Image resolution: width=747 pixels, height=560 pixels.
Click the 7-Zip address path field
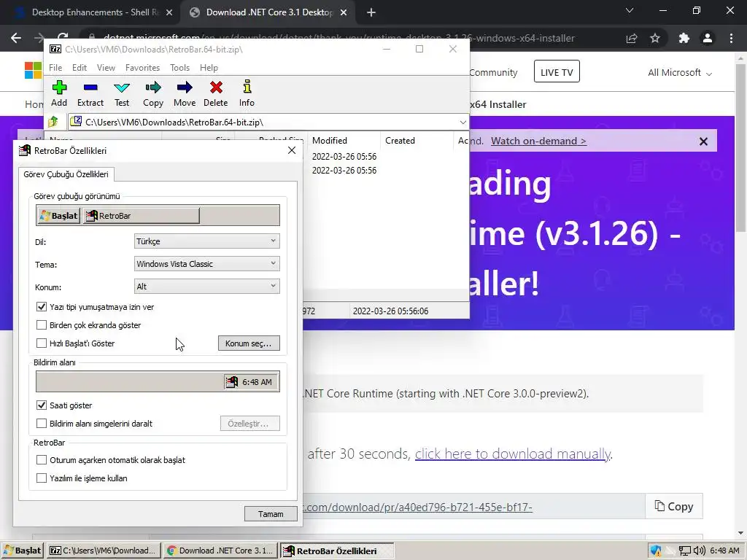pyautogui.click(x=268, y=122)
